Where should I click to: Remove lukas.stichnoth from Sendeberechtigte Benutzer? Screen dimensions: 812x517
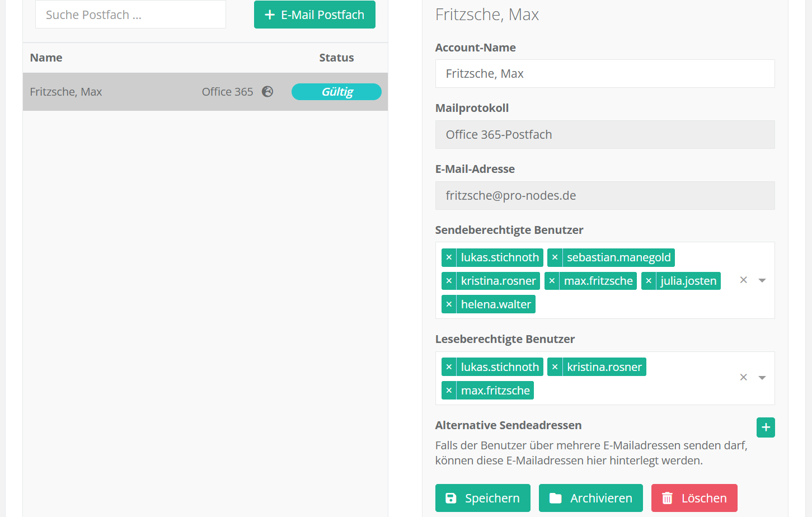coord(449,257)
